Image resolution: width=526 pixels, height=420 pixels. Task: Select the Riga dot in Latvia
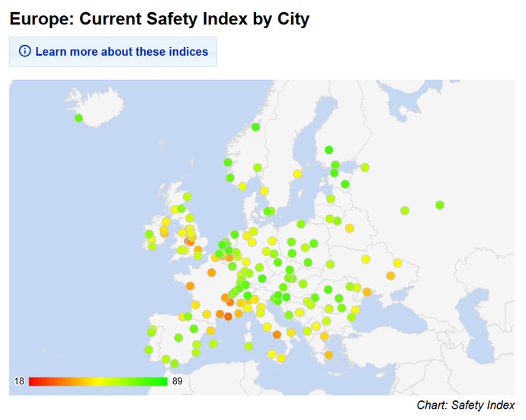[331, 199]
